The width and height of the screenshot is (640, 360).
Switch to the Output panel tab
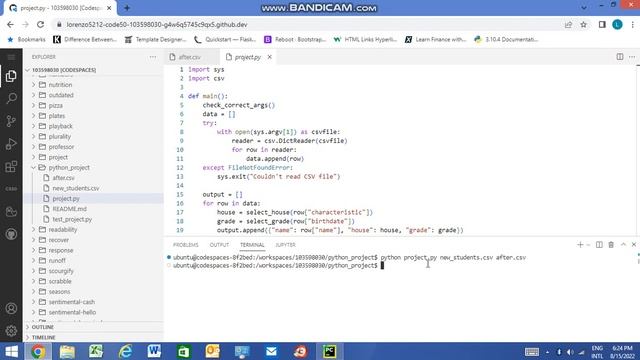pyautogui.click(x=219, y=245)
